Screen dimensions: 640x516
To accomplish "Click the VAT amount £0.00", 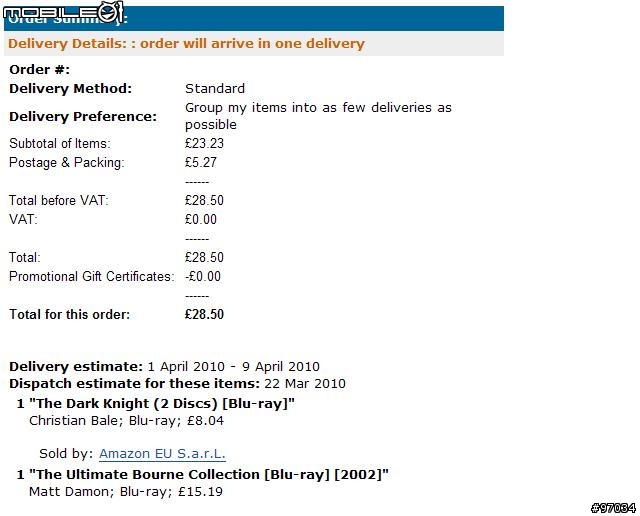I will click(x=201, y=219).
